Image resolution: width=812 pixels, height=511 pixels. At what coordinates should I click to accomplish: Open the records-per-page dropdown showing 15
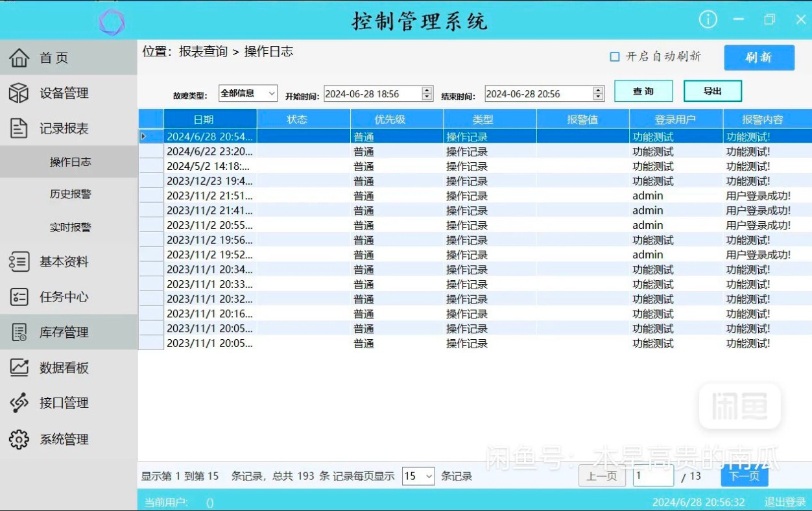point(418,477)
